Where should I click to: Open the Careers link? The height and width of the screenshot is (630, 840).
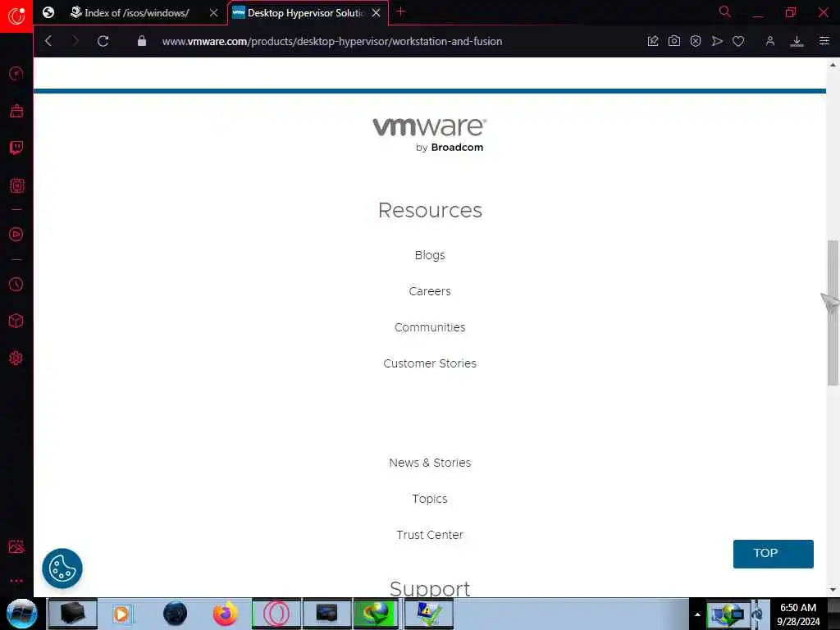430,291
